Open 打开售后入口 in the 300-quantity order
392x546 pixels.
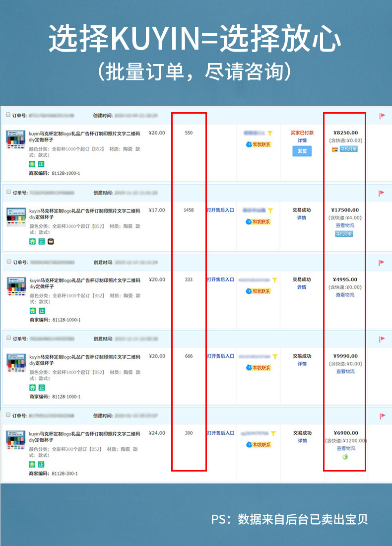coord(220,433)
